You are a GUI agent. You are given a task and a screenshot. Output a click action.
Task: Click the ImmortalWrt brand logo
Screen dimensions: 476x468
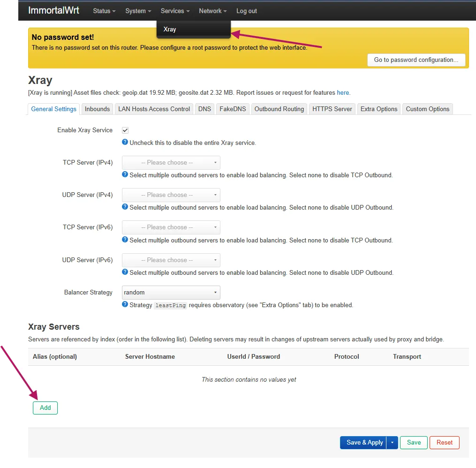(54, 10)
